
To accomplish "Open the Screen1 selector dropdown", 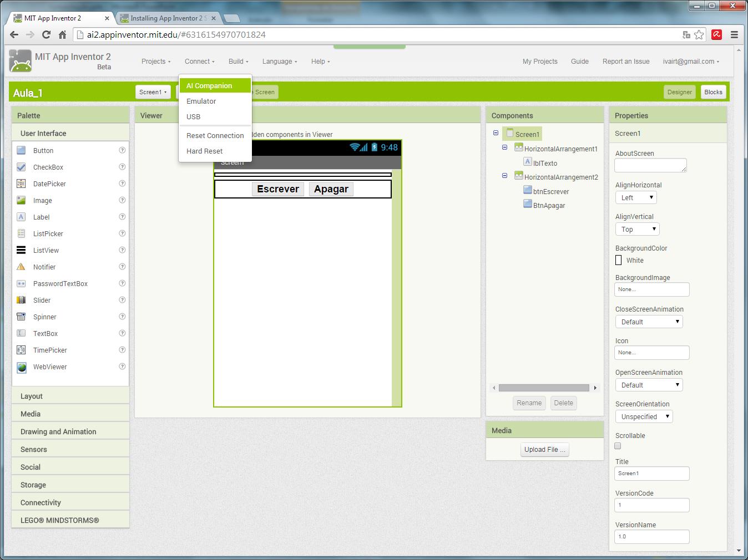I will pyautogui.click(x=153, y=92).
